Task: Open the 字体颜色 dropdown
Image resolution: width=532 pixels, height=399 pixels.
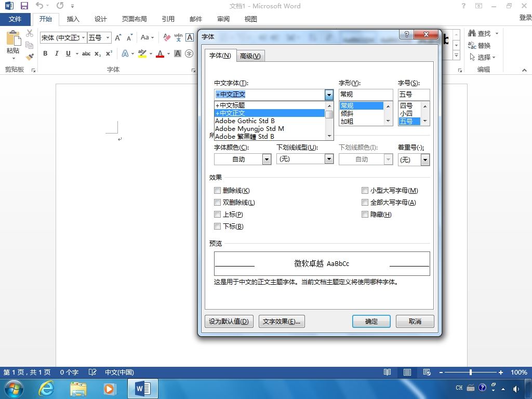Action: (267, 159)
